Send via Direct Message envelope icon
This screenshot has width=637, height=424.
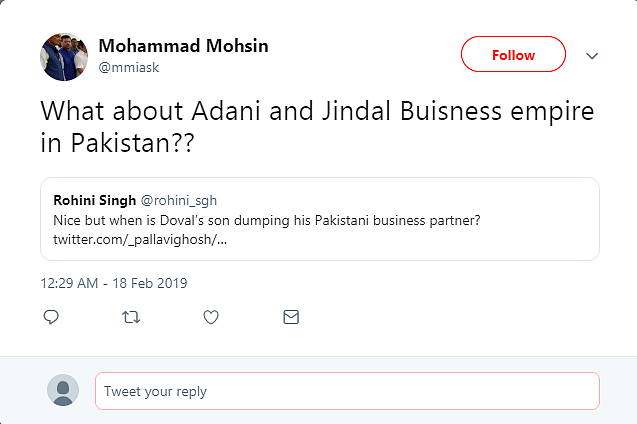(x=291, y=317)
